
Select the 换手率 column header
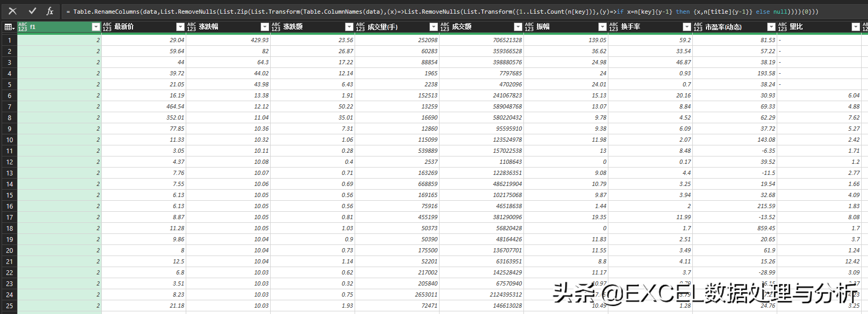pyautogui.click(x=650, y=27)
